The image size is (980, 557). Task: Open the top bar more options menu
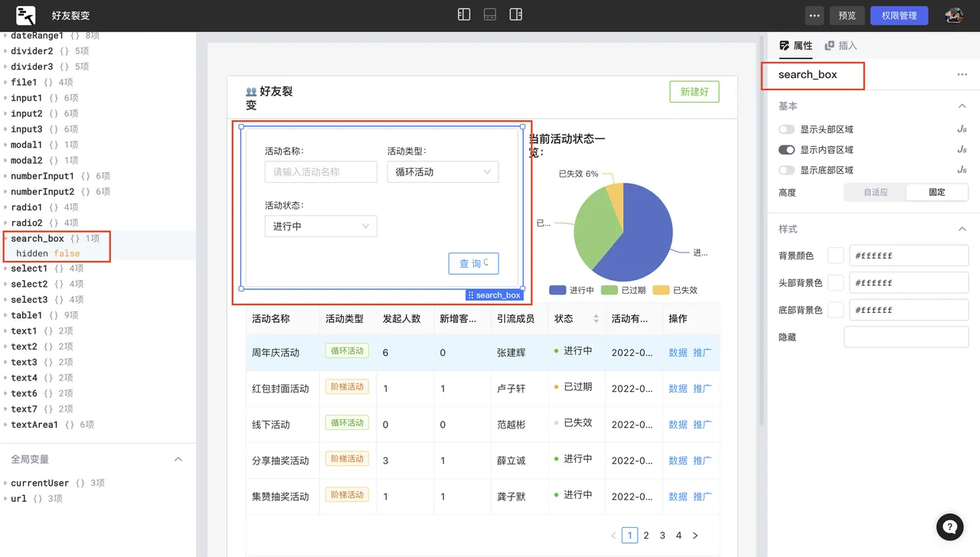(815, 15)
